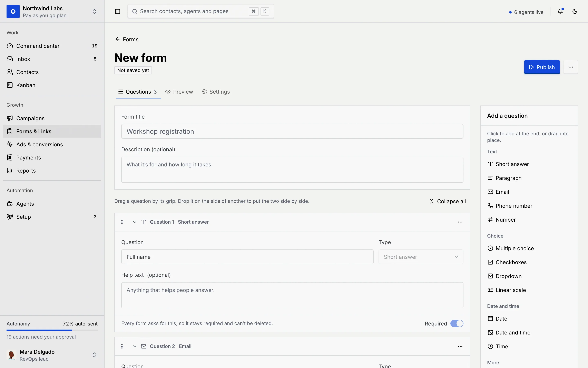Grab the Question 2 drag grip
The image size is (588, 368).
(122, 346)
